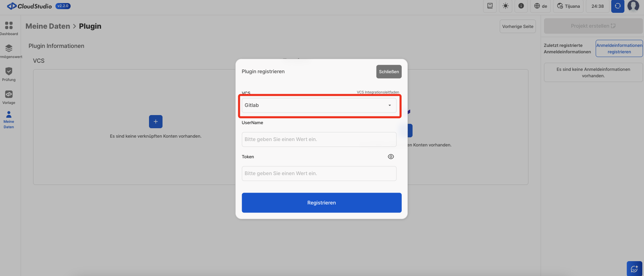Open the chat support icon

point(634,269)
